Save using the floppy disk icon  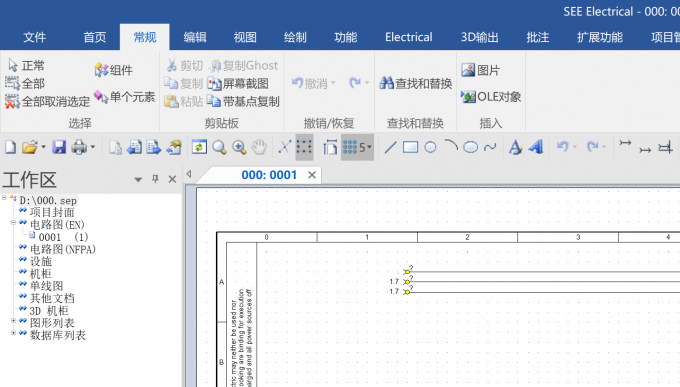59,148
